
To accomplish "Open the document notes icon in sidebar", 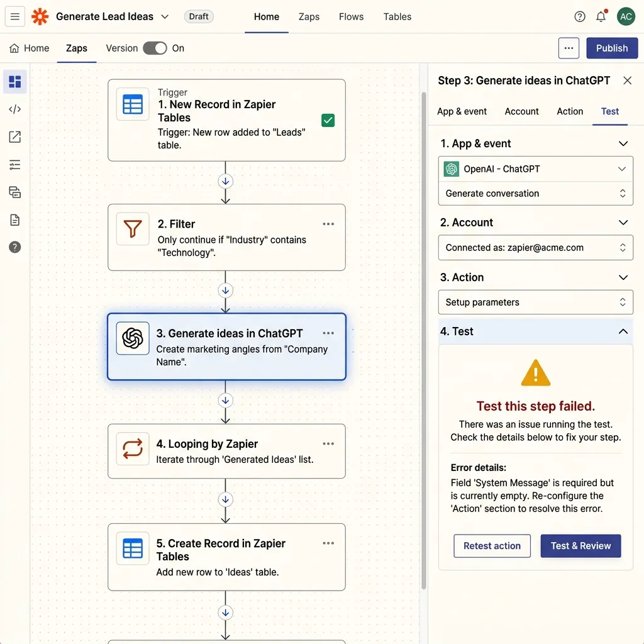I will pos(15,219).
